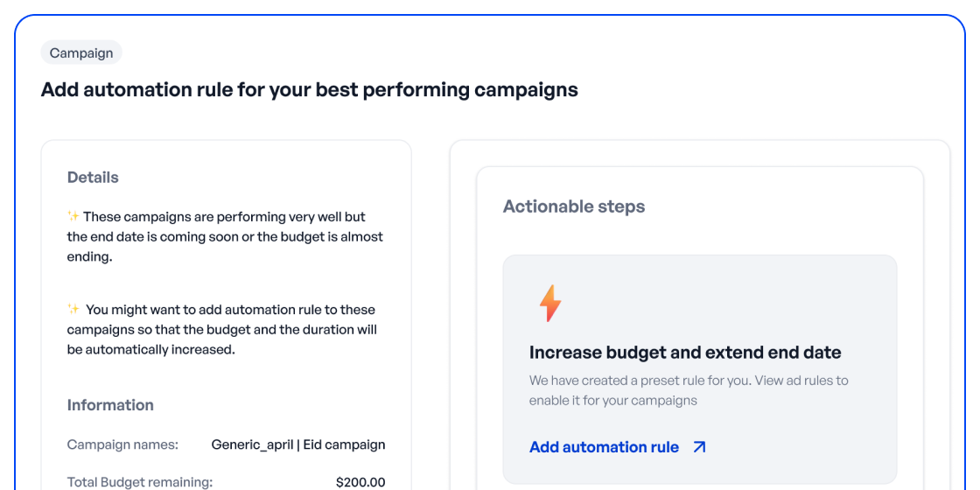Click the paragraph suggesting adding automation rule
Viewport: 980px width, 490px height.
(x=222, y=330)
